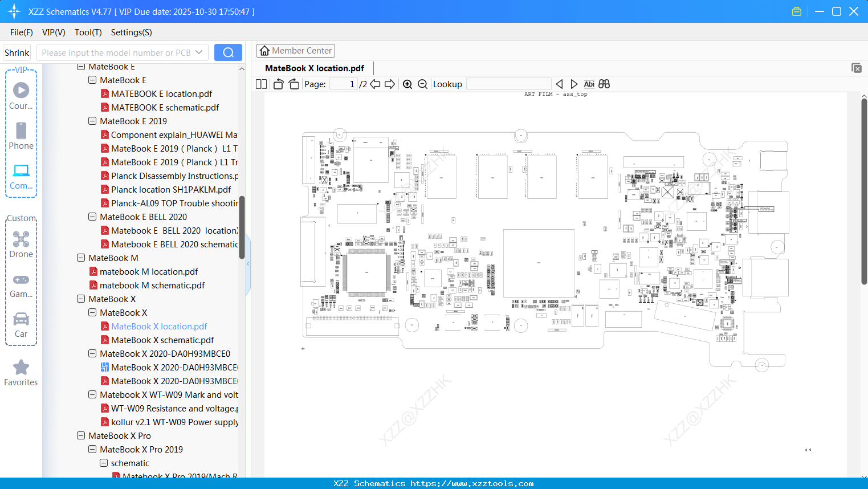Collapse the MateBook X 2020-DA0H93MBCE0 folder

click(x=92, y=353)
